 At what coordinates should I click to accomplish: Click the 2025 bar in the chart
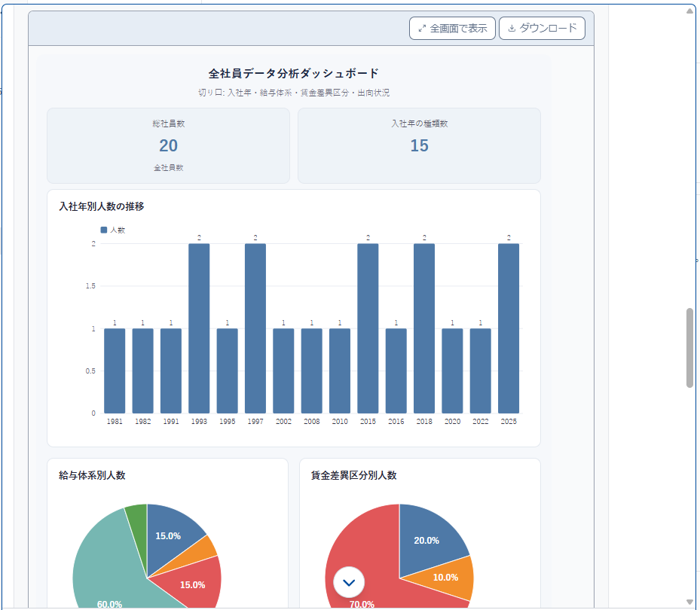coord(509,328)
